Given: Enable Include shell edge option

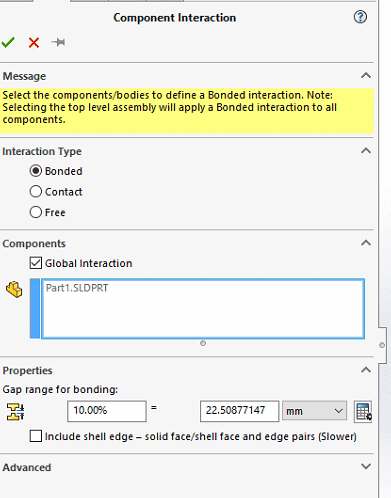Looking at the screenshot, I should coord(36,436).
